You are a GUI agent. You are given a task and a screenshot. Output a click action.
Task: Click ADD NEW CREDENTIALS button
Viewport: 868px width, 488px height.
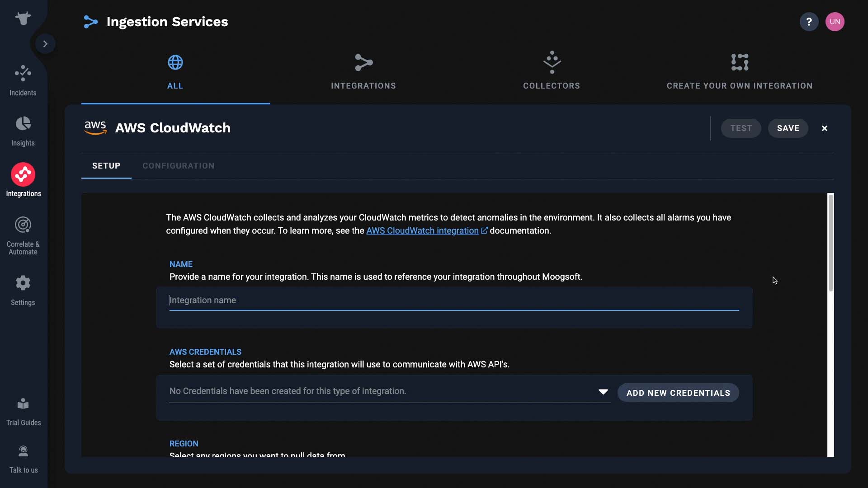[678, 393]
